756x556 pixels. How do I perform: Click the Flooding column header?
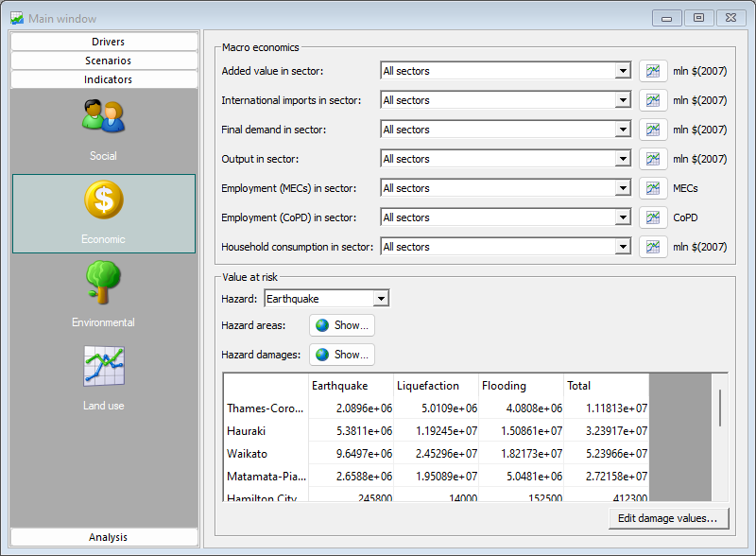pos(522,386)
